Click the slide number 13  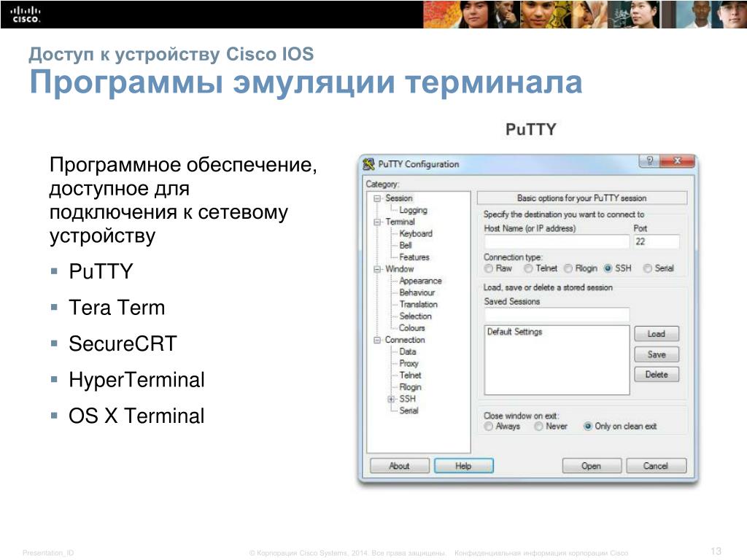click(716, 551)
